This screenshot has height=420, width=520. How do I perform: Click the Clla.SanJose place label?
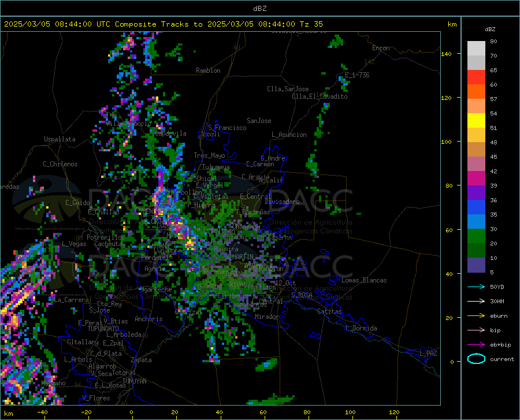coord(288,89)
